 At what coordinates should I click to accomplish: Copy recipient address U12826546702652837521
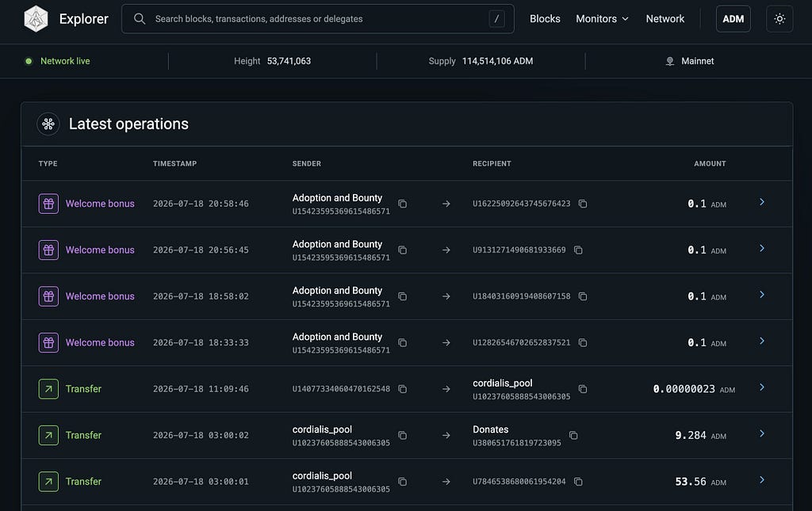(x=583, y=342)
